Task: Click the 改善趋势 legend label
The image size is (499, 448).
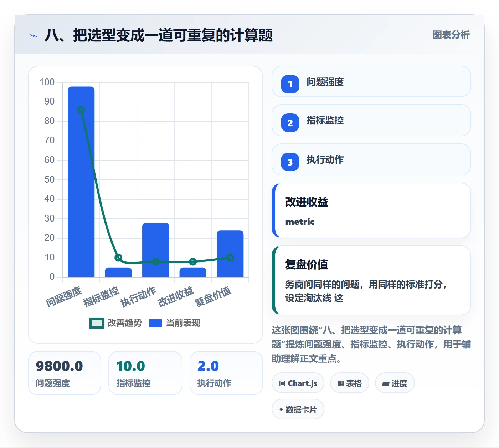Action: (x=125, y=323)
